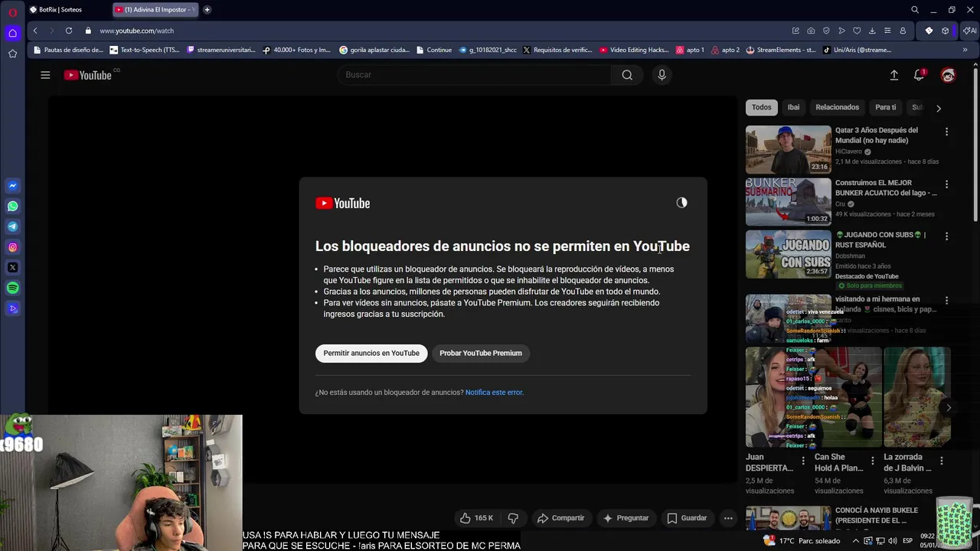Click Notifica este error link
980x551 pixels.
tap(495, 393)
